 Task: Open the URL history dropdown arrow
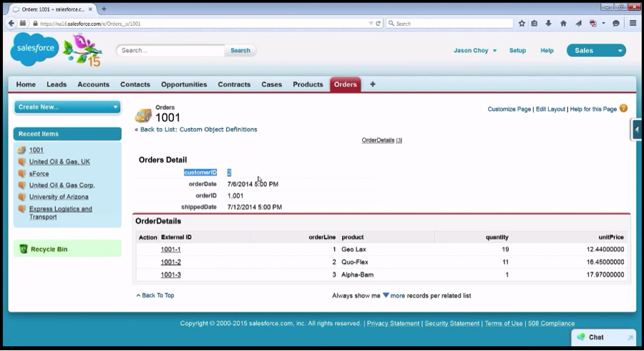(x=371, y=24)
